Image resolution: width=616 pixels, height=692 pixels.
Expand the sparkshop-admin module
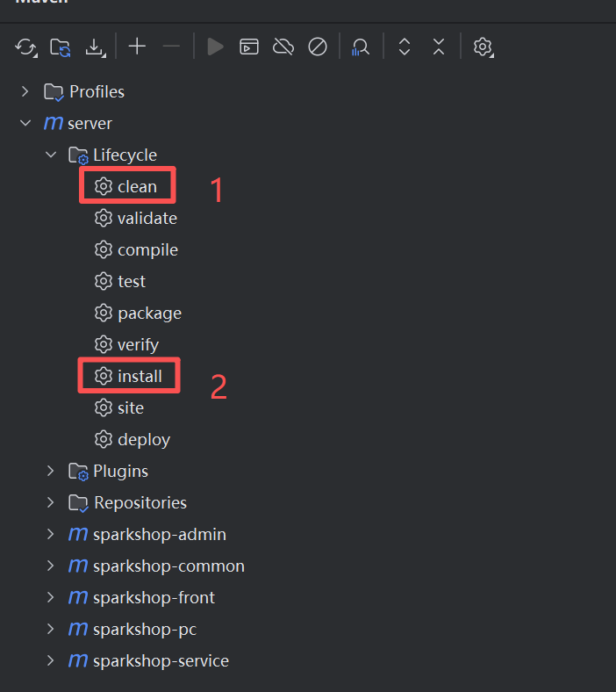(51, 535)
